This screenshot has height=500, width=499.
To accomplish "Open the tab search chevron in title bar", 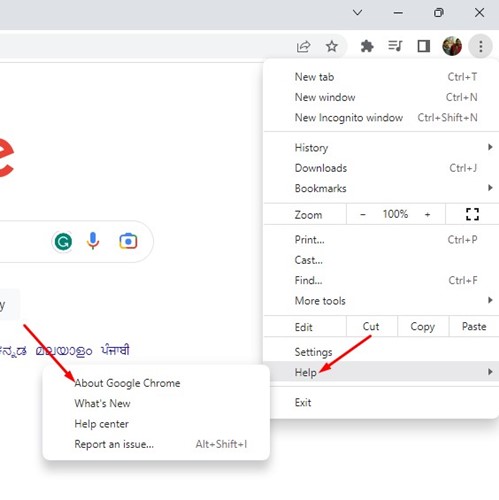I will [357, 13].
